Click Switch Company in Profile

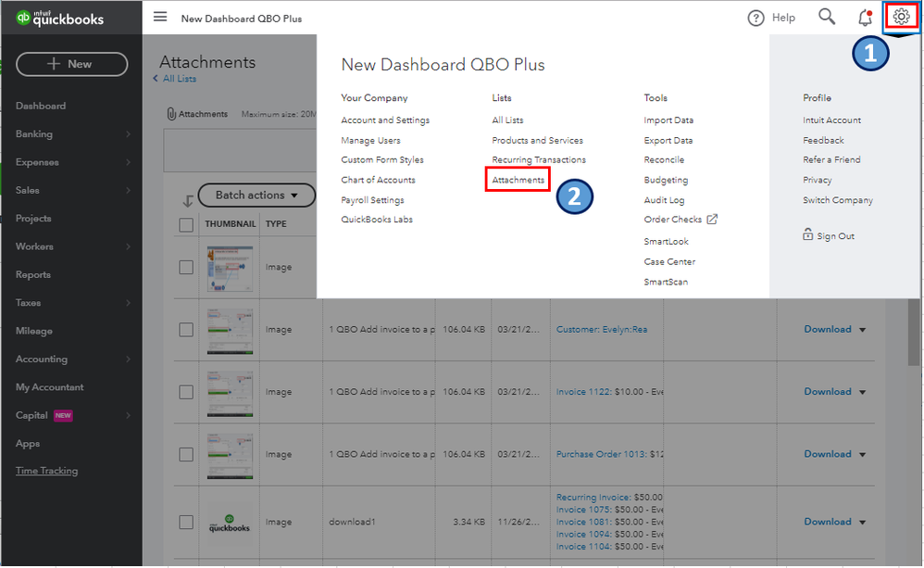pyautogui.click(x=837, y=200)
